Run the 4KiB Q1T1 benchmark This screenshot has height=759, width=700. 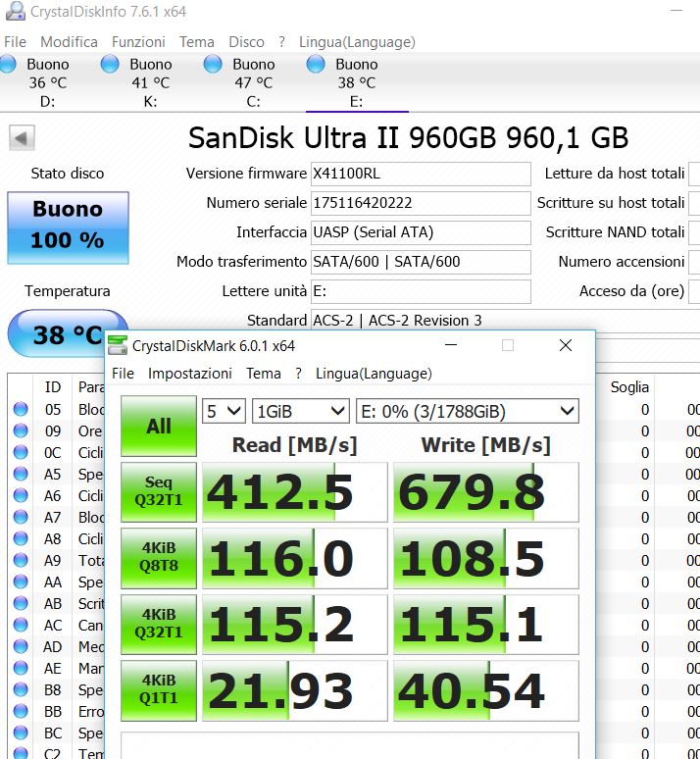tap(159, 690)
